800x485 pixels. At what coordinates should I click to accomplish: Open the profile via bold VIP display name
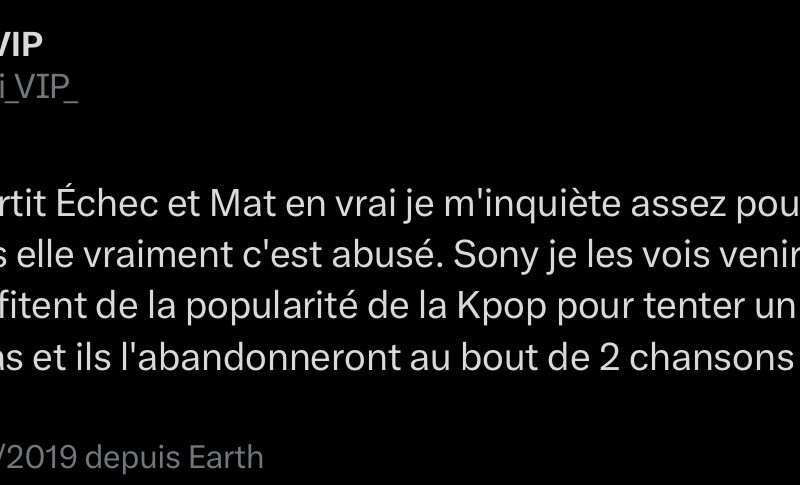pyautogui.click(x=20, y=44)
